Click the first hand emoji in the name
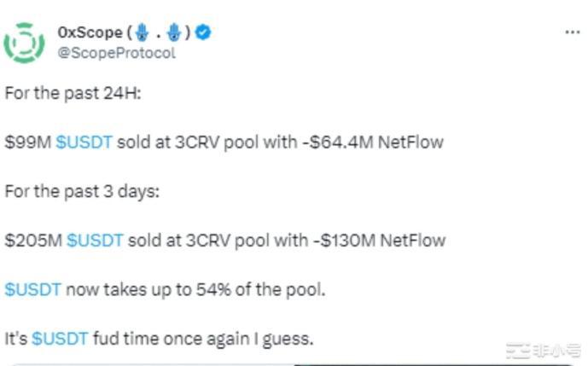Screen dimensions: 588x366 point(142,33)
